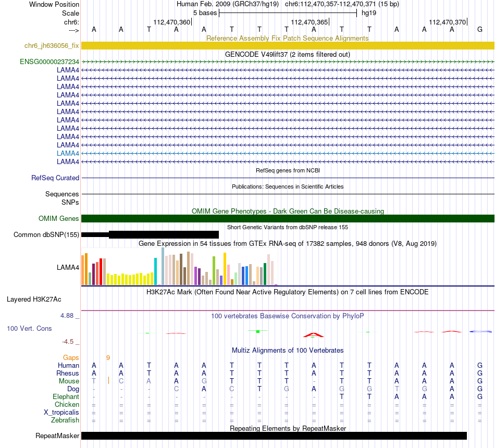Select the yellow chr6_jh636056_fix patch bar

(288, 45)
